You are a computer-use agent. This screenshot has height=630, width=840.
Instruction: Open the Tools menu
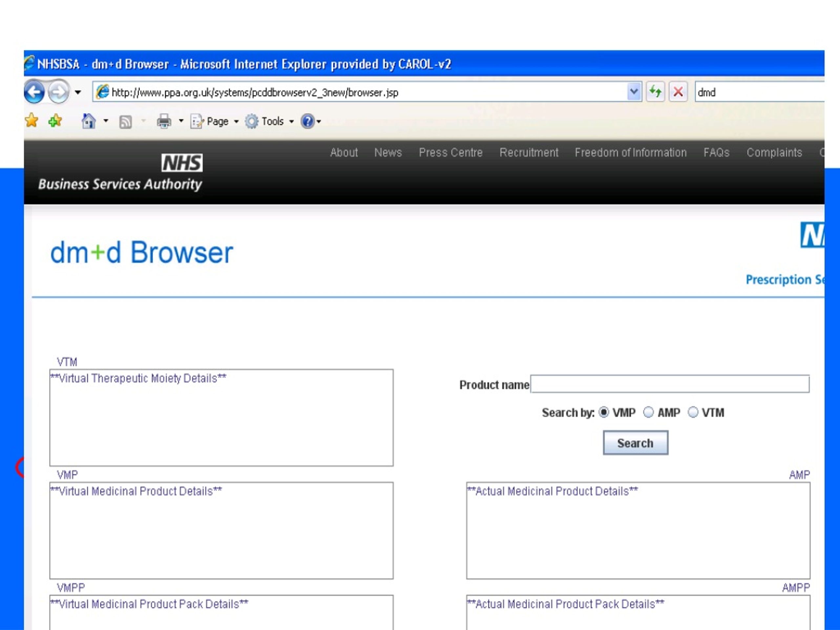(x=269, y=121)
